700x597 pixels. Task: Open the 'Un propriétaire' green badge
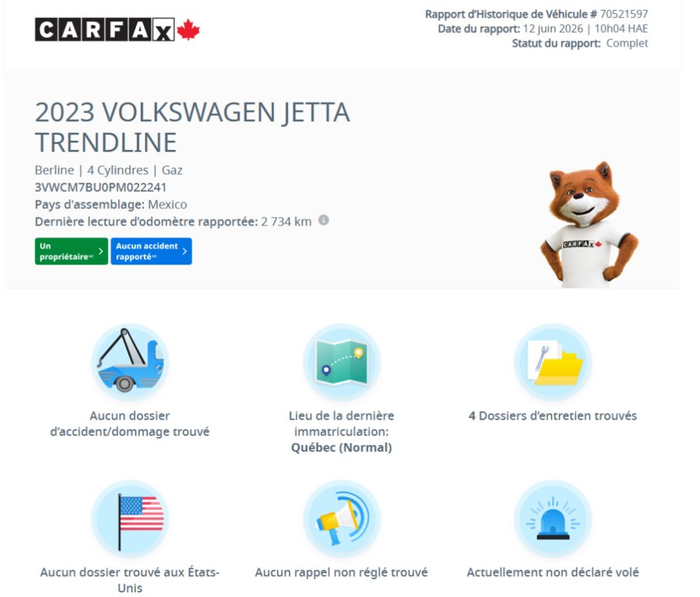(x=71, y=251)
